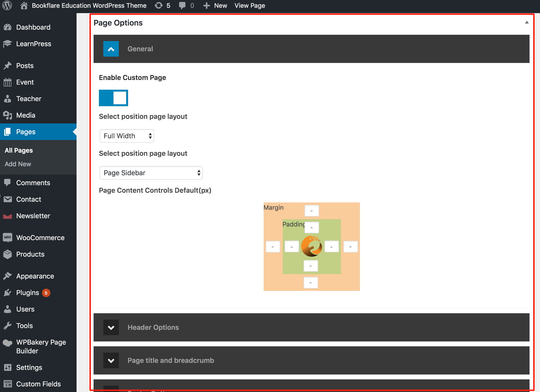Open updates via circular arrows icon
Image resolution: width=540 pixels, height=392 pixels.
(159, 5)
